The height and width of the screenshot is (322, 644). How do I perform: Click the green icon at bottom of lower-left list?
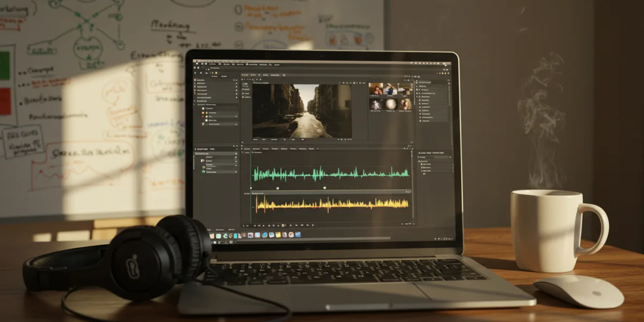(x=203, y=172)
